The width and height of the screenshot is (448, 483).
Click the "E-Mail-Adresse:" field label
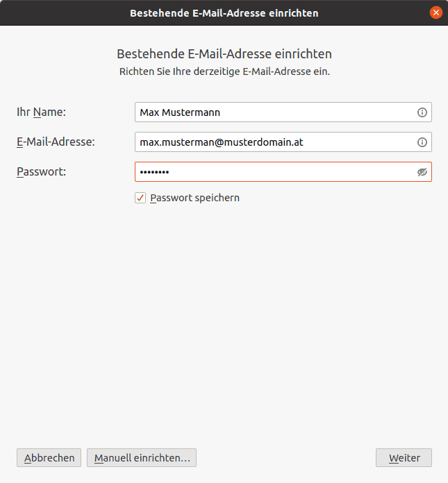point(56,142)
